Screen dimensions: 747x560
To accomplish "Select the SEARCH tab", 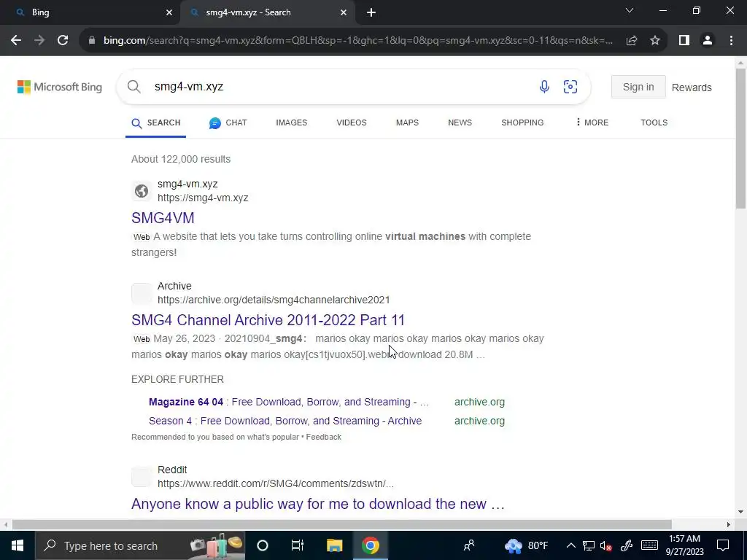I will (x=156, y=122).
